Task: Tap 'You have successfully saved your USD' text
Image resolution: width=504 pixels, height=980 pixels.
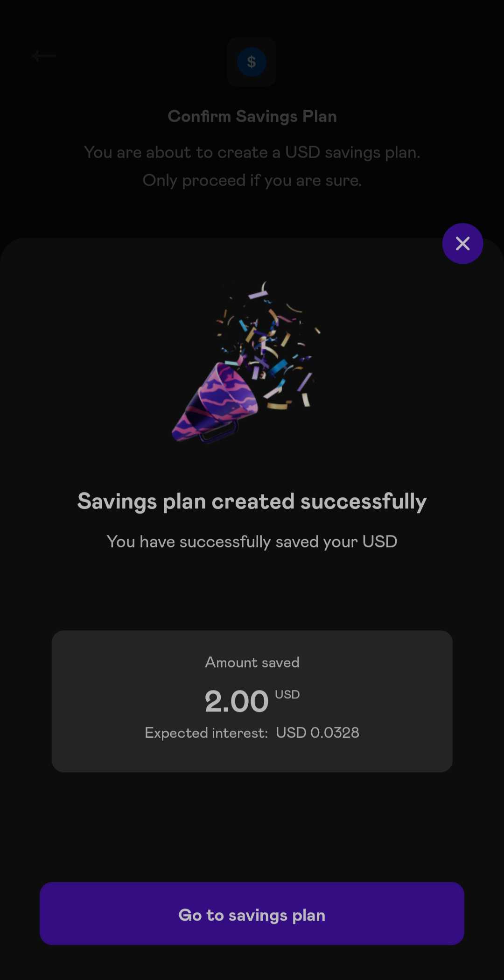Action: (x=252, y=542)
